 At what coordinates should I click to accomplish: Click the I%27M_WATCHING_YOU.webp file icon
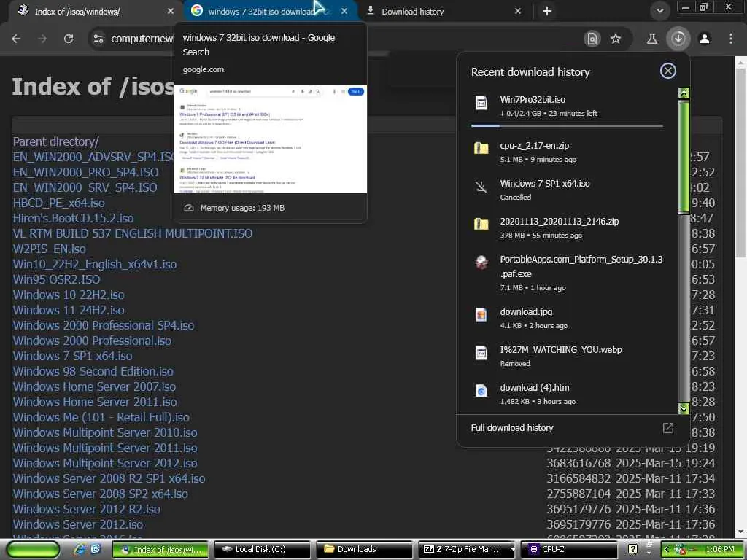(x=481, y=353)
